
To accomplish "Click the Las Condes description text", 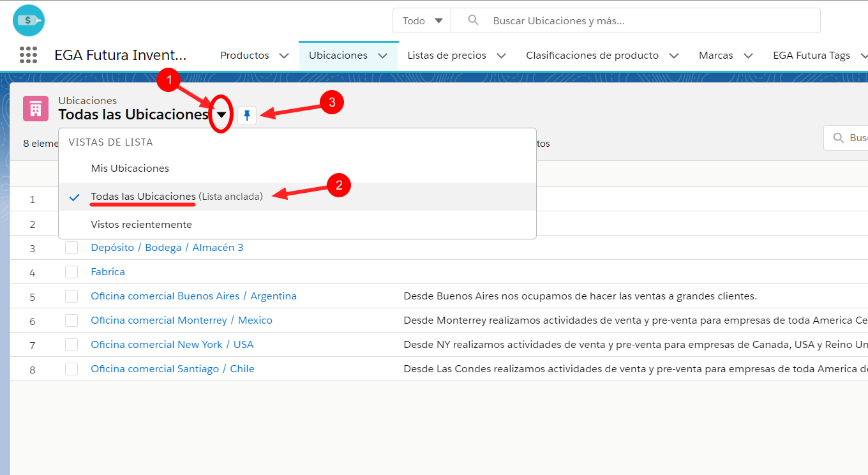I will click(636, 369).
